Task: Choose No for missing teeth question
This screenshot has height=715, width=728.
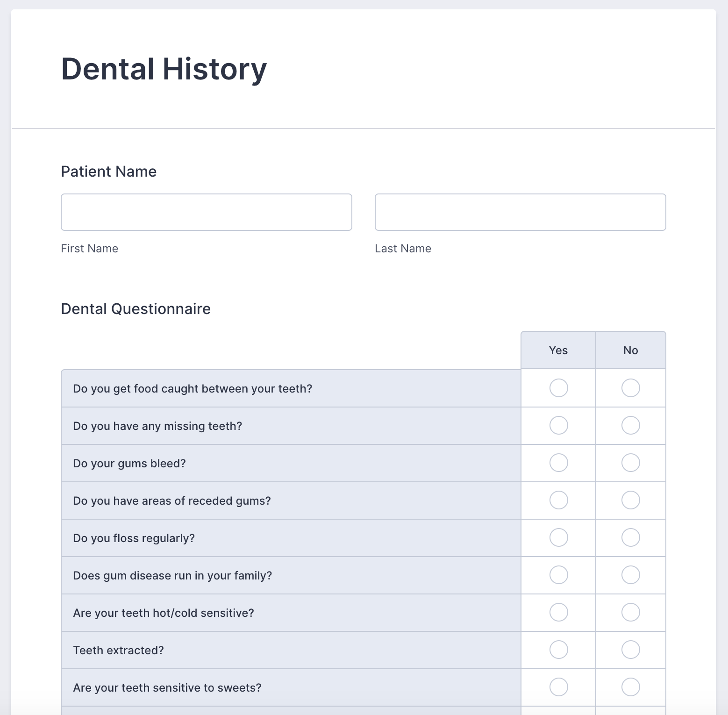Action: [630, 425]
